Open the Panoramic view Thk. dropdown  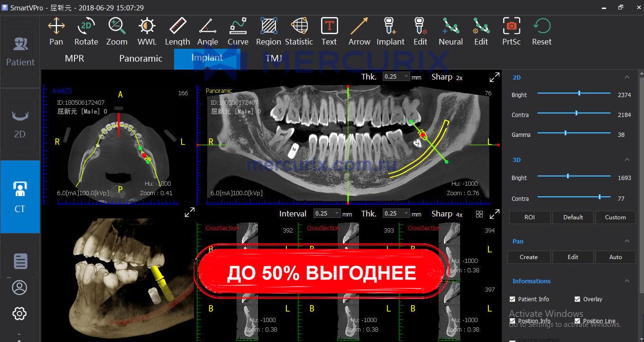[396, 76]
